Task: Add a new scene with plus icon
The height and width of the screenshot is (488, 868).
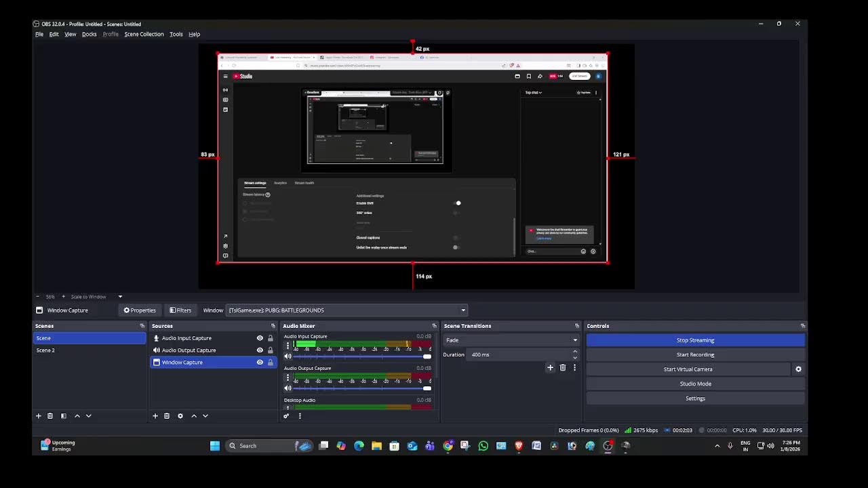Action: [39, 415]
